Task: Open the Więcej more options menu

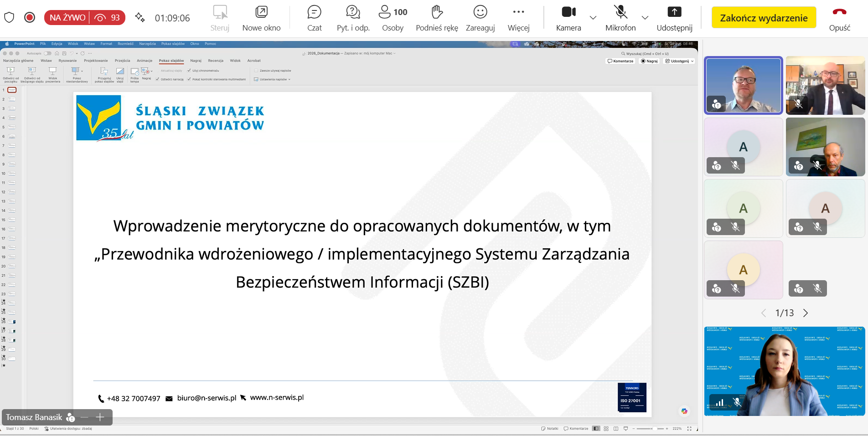Action: pos(518,18)
